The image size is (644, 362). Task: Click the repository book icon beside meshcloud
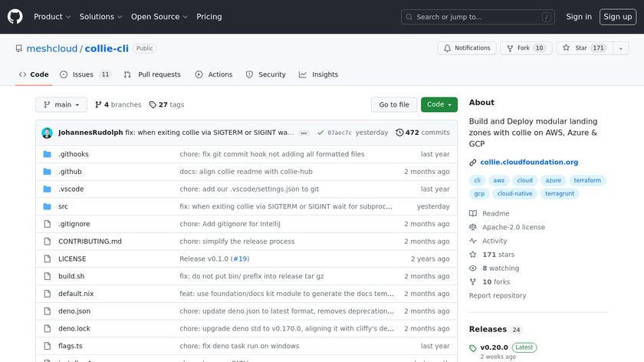tap(19, 48)
